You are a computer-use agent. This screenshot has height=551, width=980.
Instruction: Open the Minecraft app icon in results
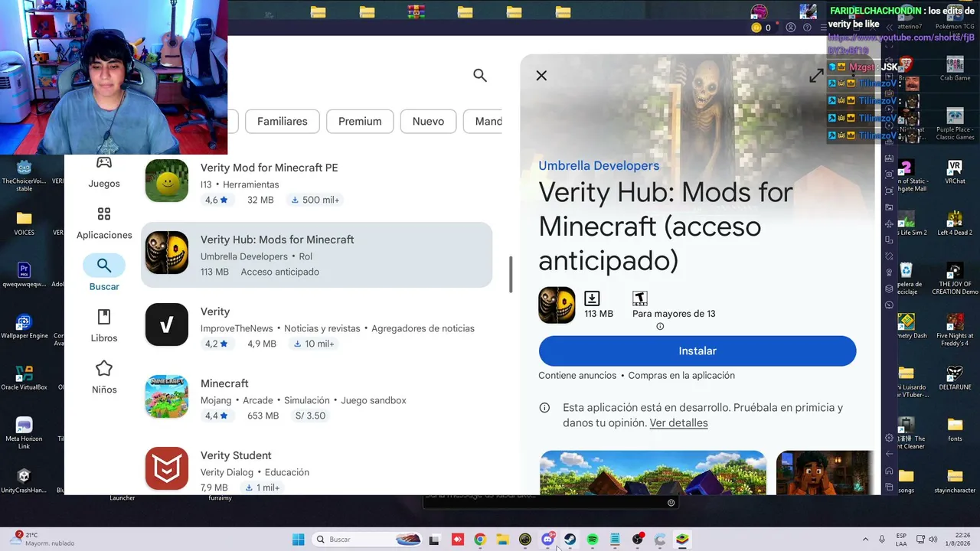pyautogui.click(x=167, y=396)
